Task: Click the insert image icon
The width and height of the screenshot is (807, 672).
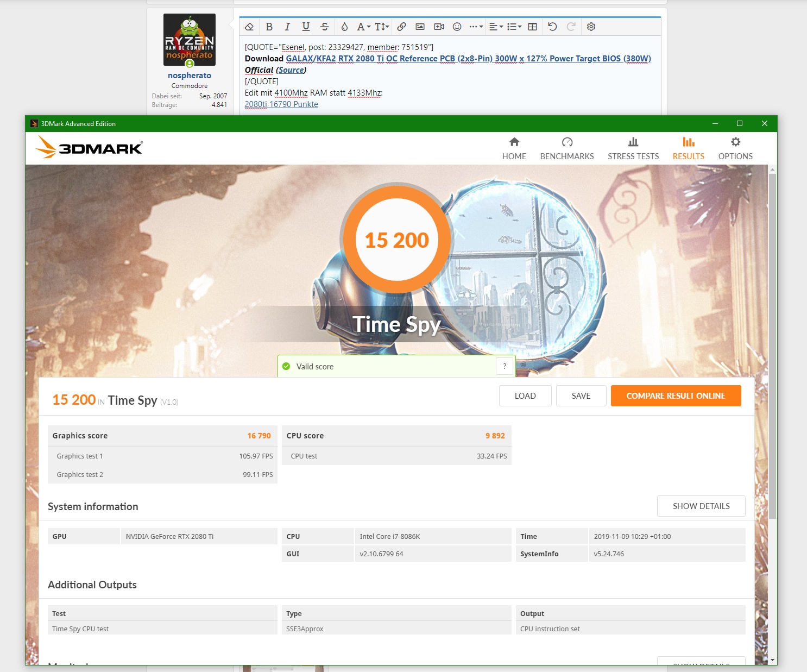Action: coord(420,27)
